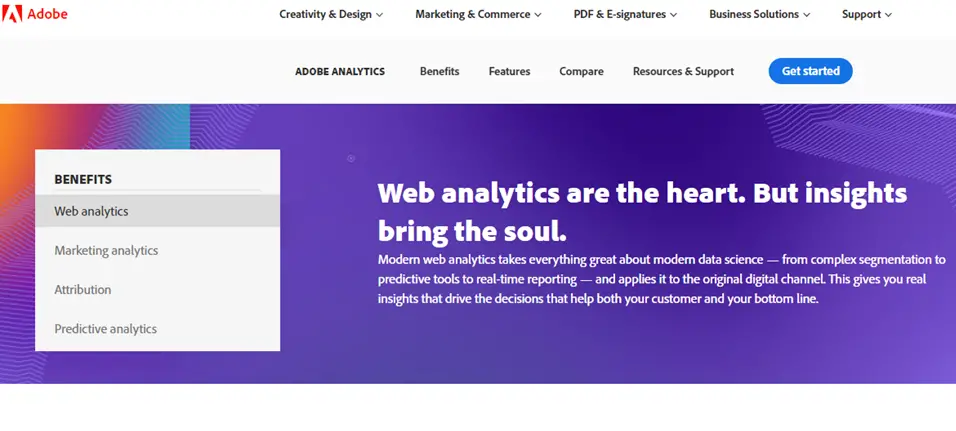Open the Attribution benefit item
This screenshot has height=431, width=956.
(x=83, y=289)
